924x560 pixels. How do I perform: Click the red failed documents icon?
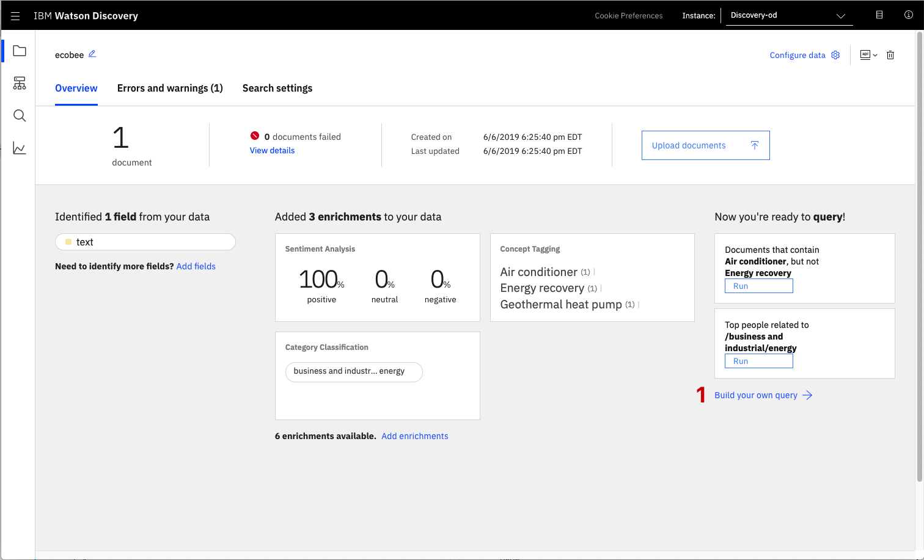tap(255, 136)
